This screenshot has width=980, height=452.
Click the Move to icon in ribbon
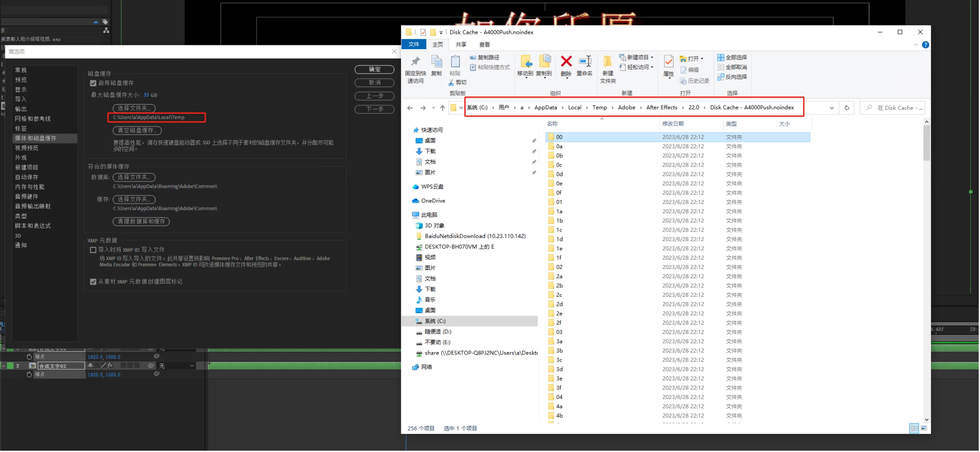click(x=526, y=62)
